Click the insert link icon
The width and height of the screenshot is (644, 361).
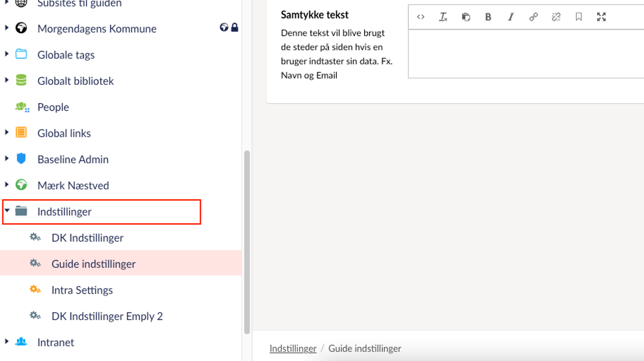click(x=533, y=17)
